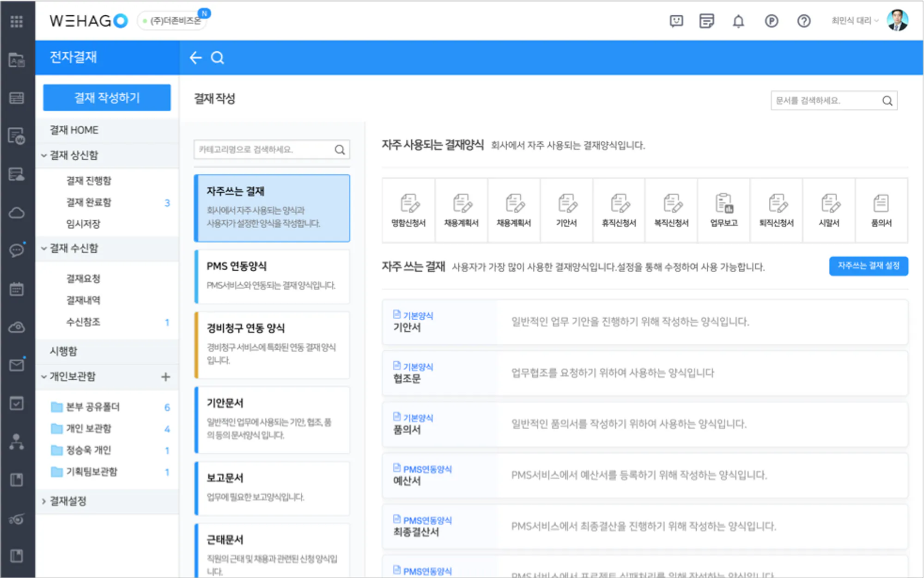Image resolution: width=924 pixels, height=578 pixels.
Task: Open the 퇴직신청서 form icon
Action: pyautogui.click(x=777, y=210)
